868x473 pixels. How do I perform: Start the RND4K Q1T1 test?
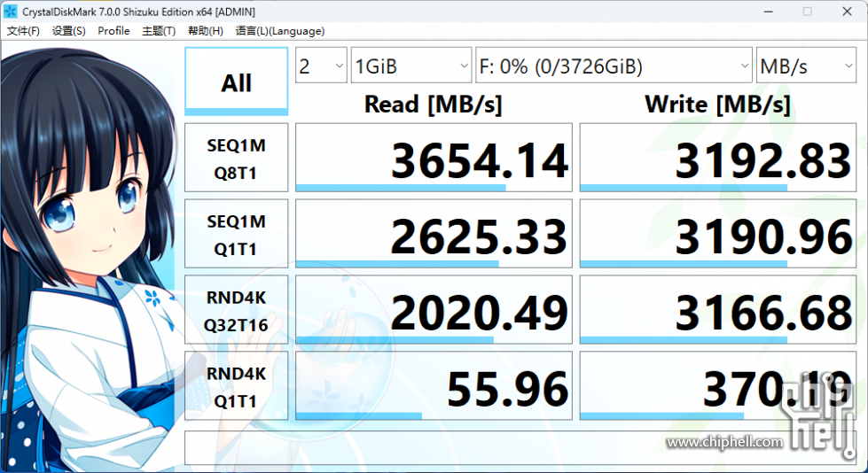[237, 386]
